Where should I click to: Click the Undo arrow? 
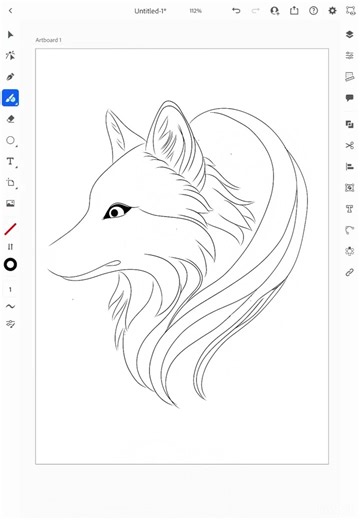point(236,11)
